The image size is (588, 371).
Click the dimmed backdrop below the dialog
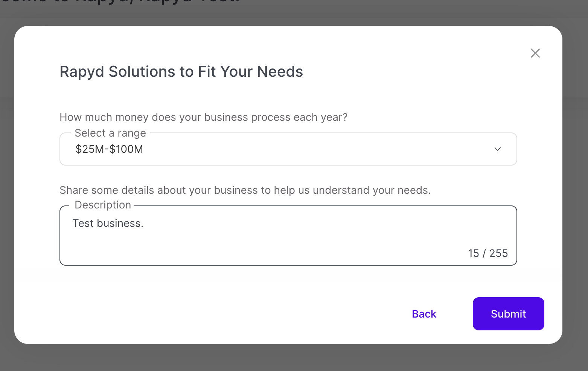[294, 358]
